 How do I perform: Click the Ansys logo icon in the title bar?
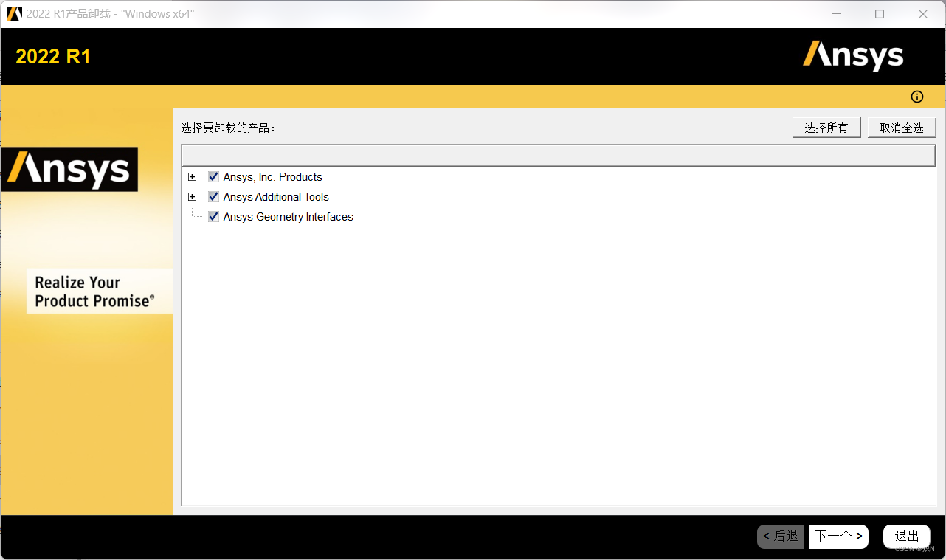coord(15,14)
